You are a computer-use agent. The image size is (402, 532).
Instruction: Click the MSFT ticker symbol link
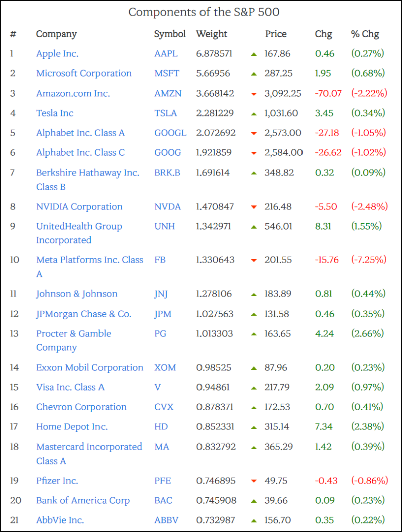click(166, 73)
